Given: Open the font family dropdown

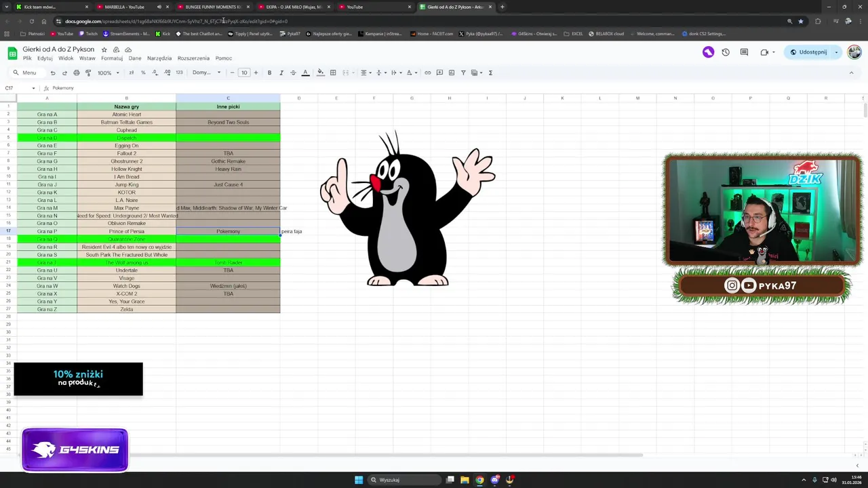Looking at the screenshot, I should tap(206, 73).
